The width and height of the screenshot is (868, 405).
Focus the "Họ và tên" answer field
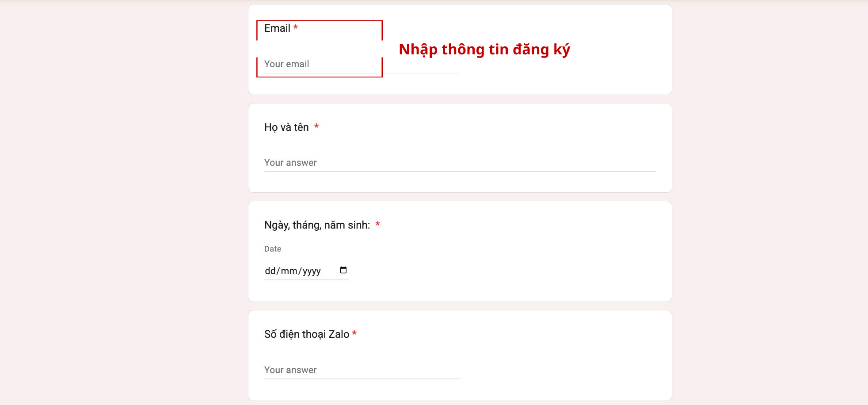click(x=460, y=163)
